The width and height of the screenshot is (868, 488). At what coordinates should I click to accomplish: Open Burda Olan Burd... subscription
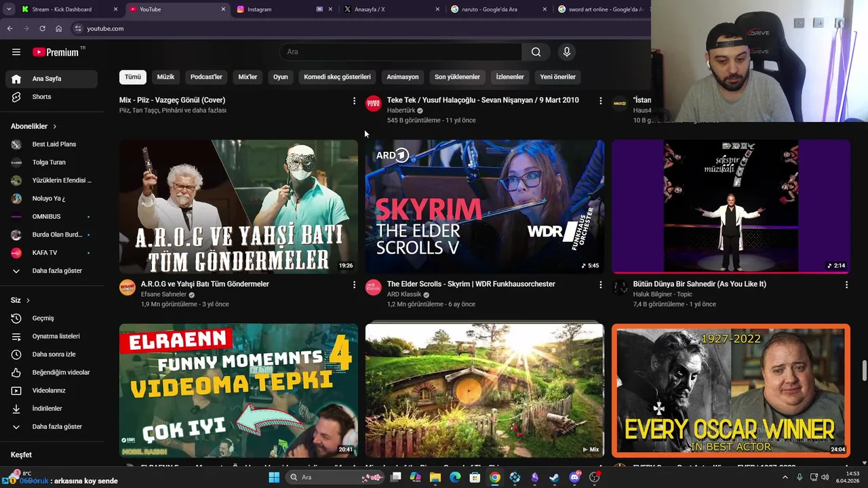[52, 235]
